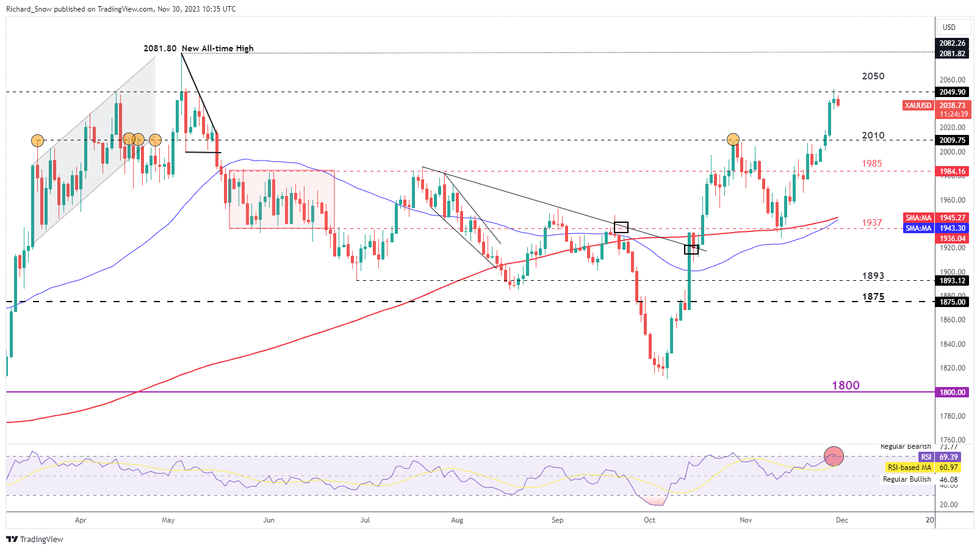Click the yellow RSI-based MA 60.97 label
This screenshot has width=980, height=550.
[923, 468]
